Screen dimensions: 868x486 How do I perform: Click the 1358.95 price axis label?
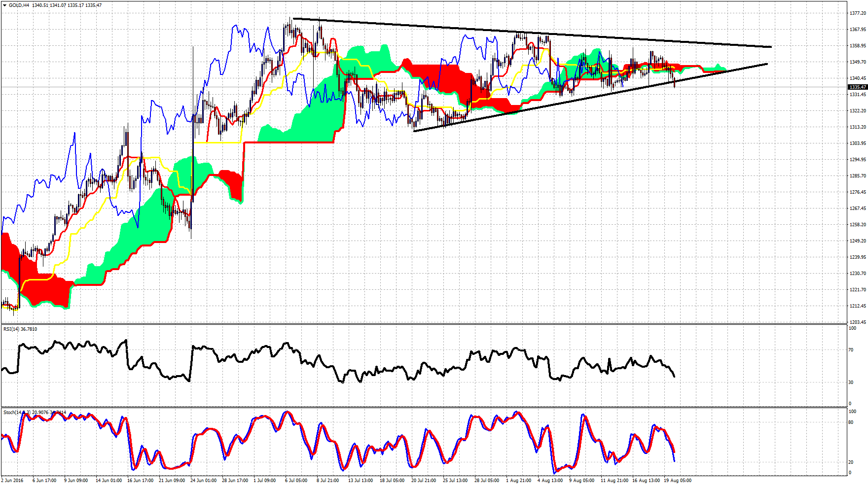(858, 46)
